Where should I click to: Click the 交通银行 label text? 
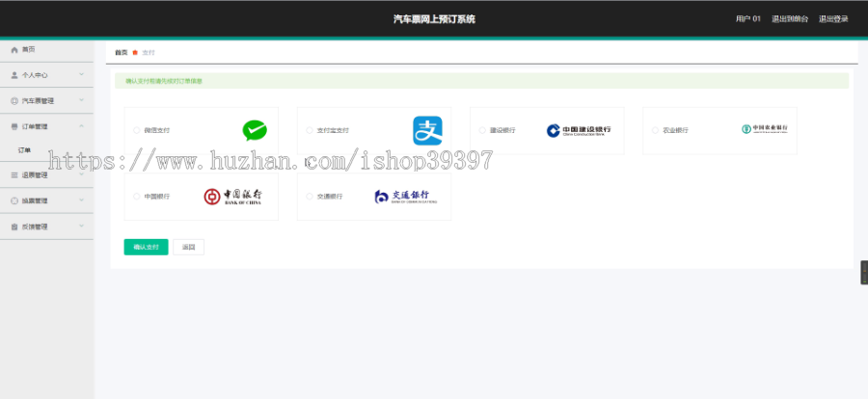click(x=330, y=197)
